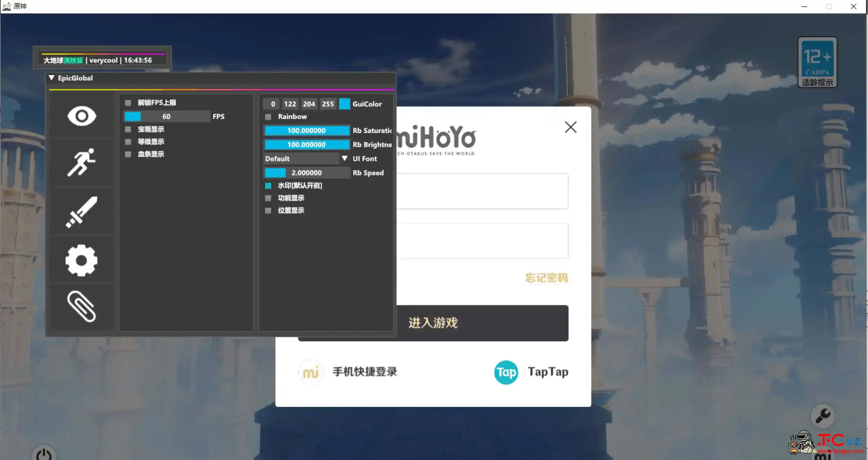Screen dimensions: 868x460
Task: Click the power/shutdown icon bottom left
Action: coord(43,454)
